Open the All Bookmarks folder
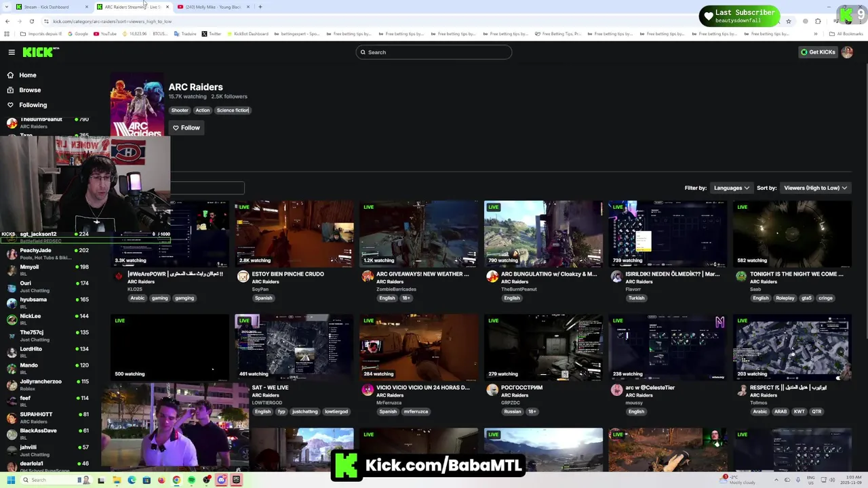Viewport: 868px width, 488px height. 846,34
